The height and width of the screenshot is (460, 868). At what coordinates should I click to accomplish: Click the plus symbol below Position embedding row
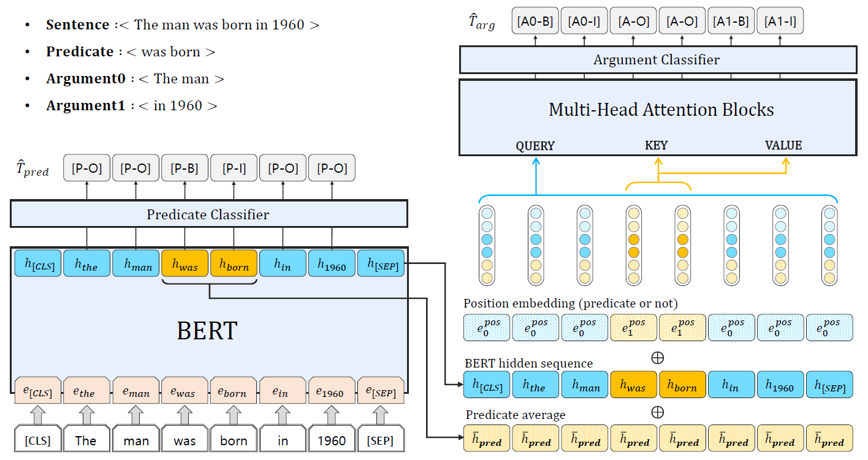tap(657, 358)
